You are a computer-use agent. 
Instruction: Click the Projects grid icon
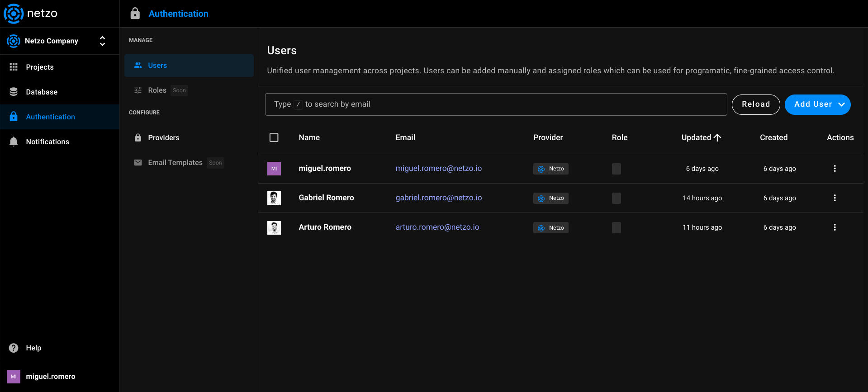14,67
